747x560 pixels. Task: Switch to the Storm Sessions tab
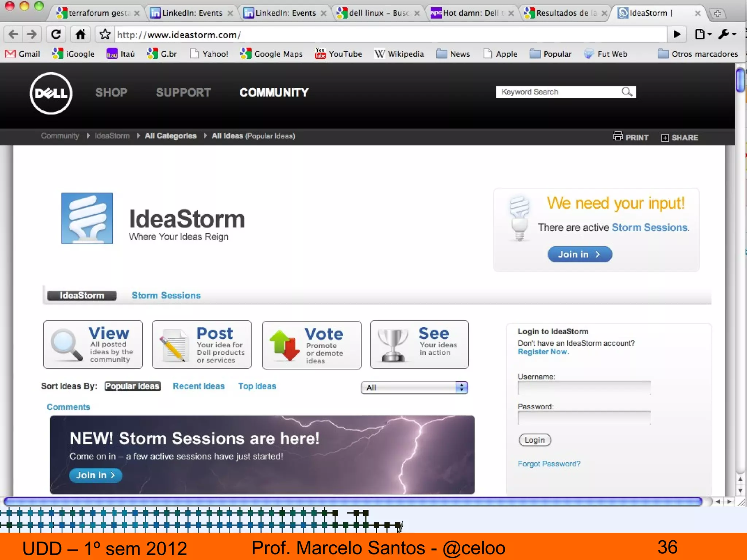pyautogui.click(x=166, y=295)
